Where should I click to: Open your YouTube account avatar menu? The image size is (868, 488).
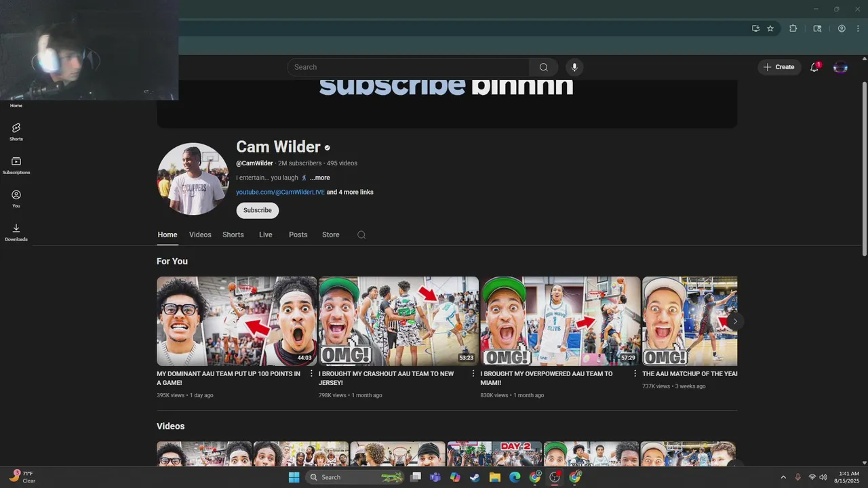click(840, 67)
